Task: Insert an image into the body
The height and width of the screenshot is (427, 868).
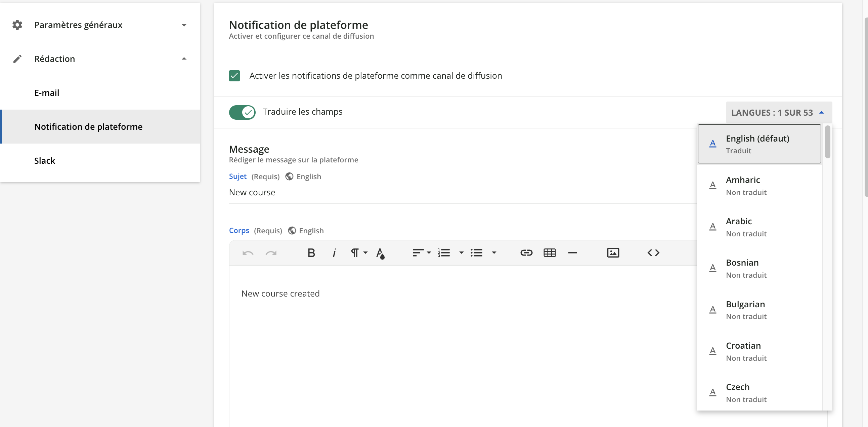Action: [613, 253]
